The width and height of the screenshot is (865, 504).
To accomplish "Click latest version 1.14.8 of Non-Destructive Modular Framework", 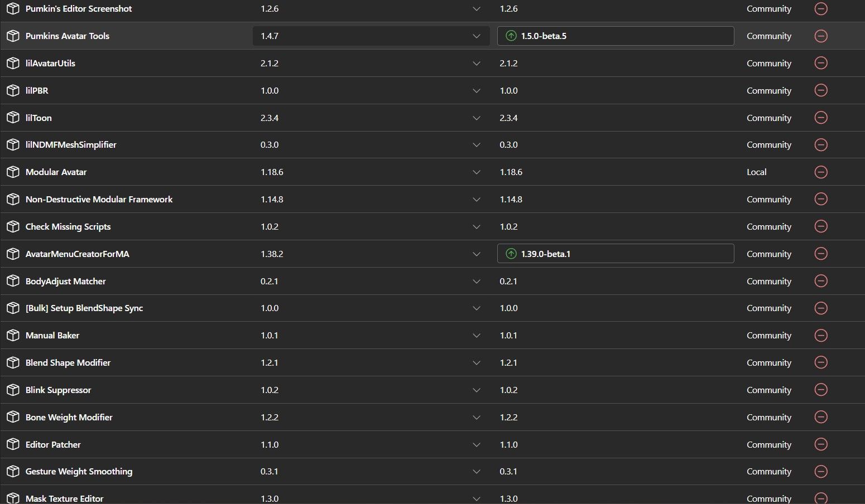I will pyautogui.click(x=511, y=199).
